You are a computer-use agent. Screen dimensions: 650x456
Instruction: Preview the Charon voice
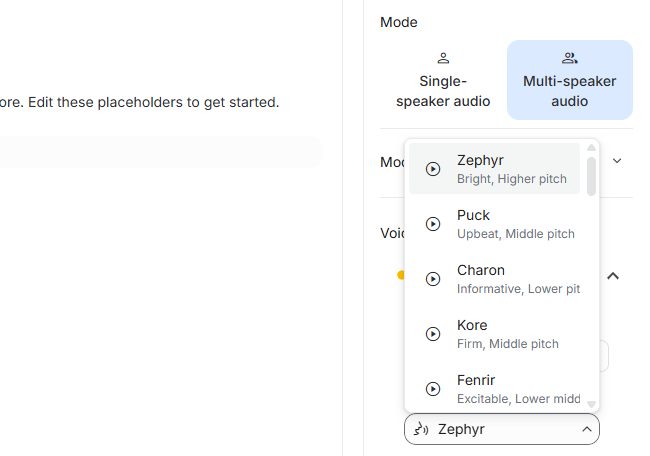[433, 279]
